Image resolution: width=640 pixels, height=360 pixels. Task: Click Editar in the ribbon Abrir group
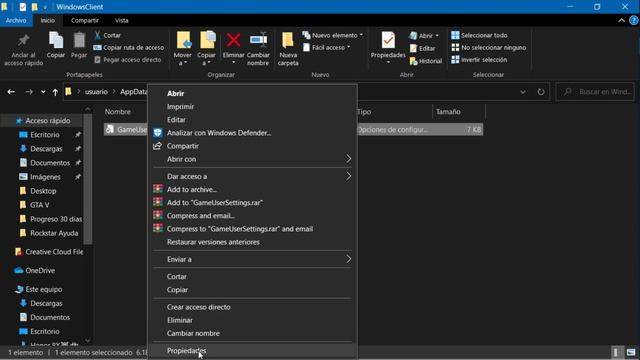[422, 48]
